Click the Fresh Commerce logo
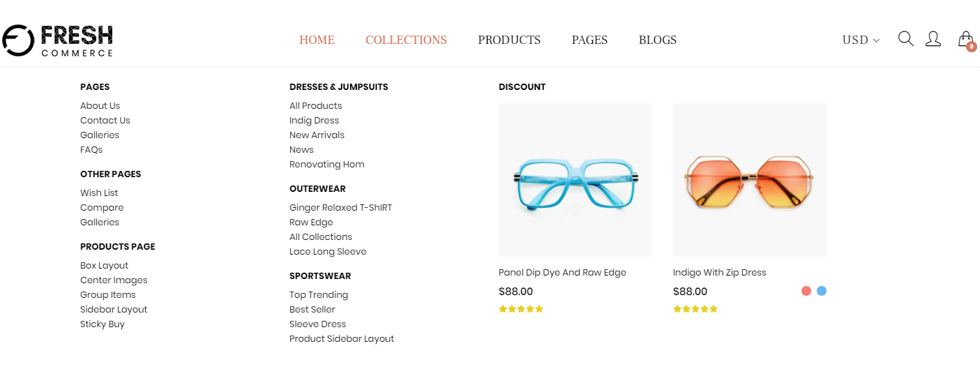Image resolution: width=980 pixels, height=376 pixels. 57,40
